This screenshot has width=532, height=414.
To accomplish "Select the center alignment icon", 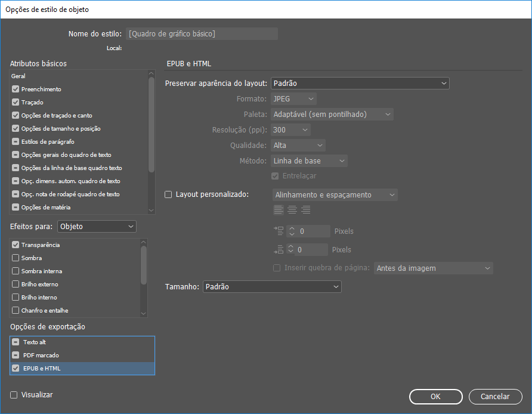I will tap(292, 209).
